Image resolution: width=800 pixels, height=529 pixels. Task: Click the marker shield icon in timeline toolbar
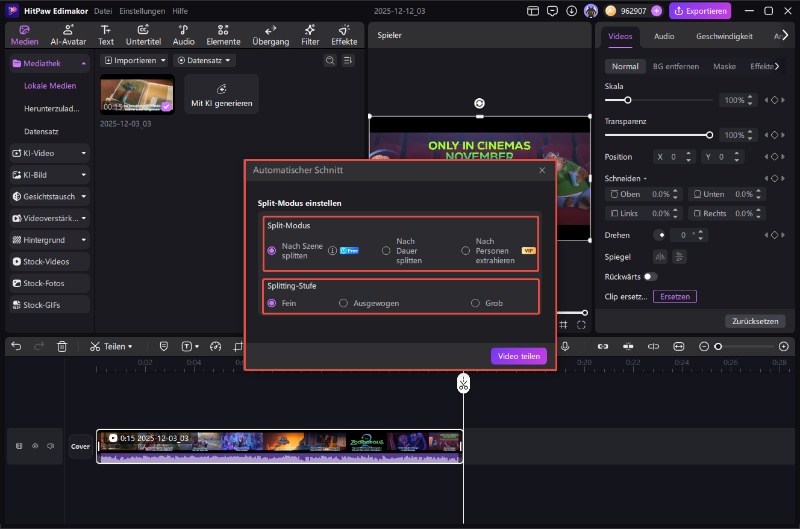coord(164,346)
